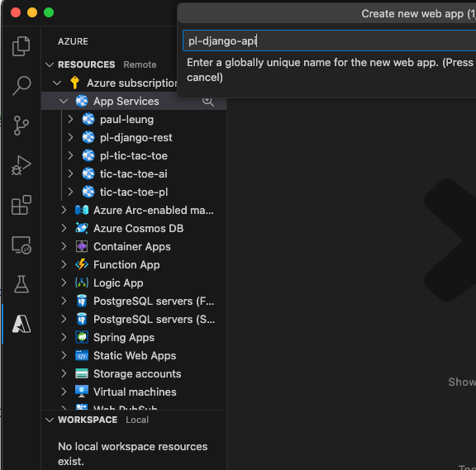
Task: Collapse the WORKSPACE section
Action: (50, 420)
